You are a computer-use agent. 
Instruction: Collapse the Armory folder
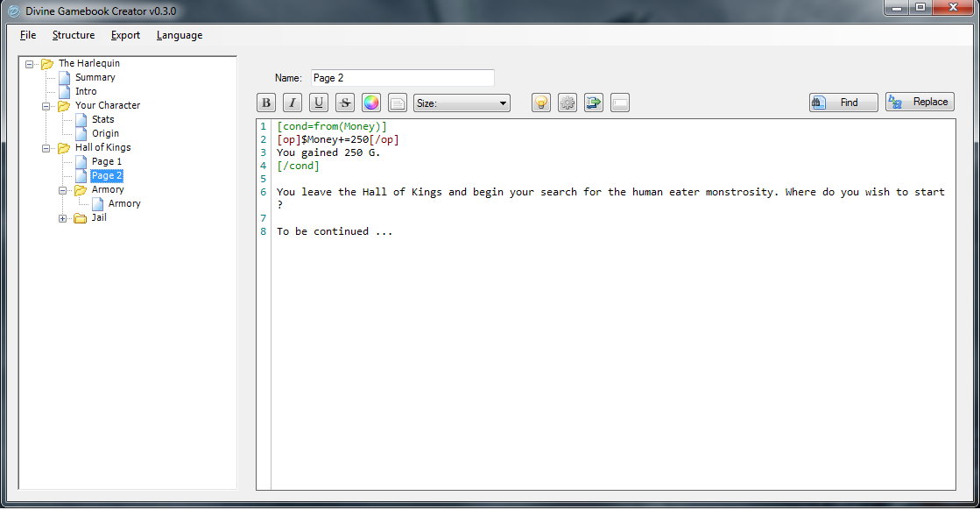coord(62,190)
